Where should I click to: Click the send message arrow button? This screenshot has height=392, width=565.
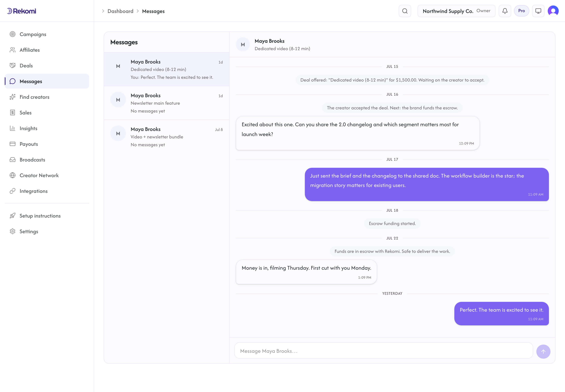543,351
